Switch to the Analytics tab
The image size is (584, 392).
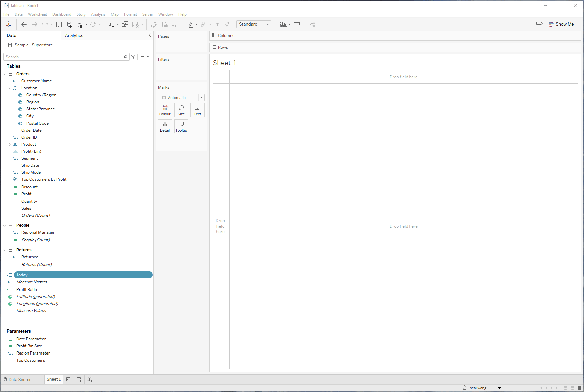(x=74, y=35)
